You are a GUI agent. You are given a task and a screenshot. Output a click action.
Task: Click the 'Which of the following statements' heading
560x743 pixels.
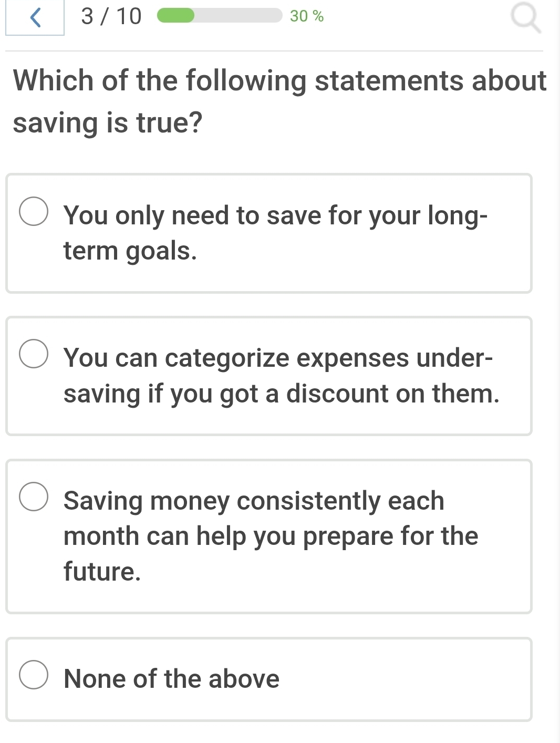point(279,80)
